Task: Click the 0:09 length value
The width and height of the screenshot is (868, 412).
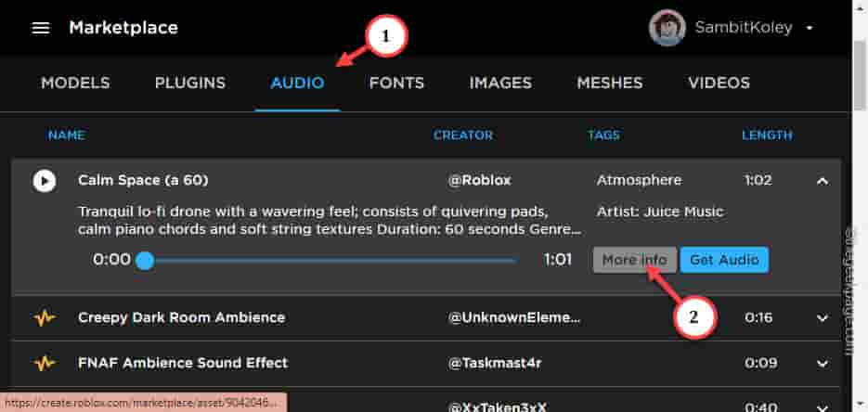Action: (760, 364)
